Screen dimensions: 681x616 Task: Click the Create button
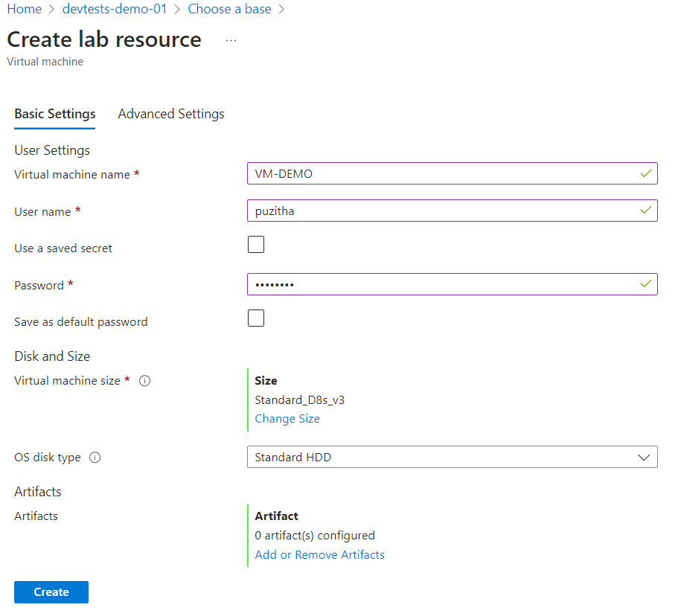coord(51,592)
